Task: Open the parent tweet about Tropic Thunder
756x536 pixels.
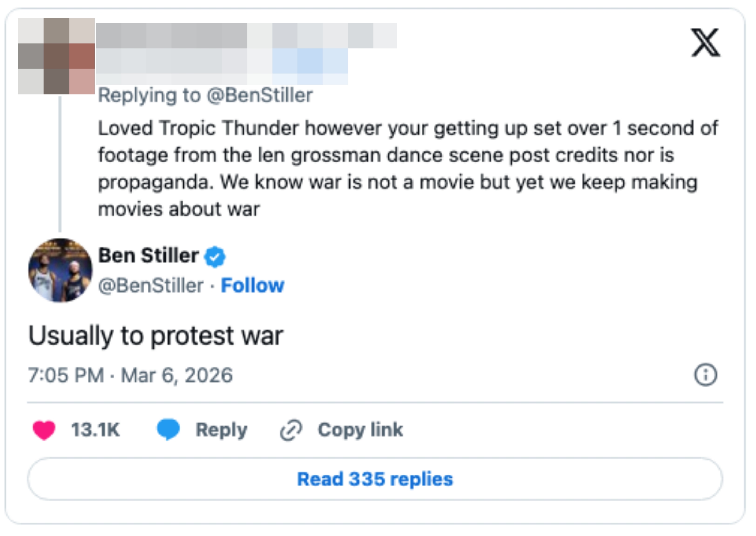Action: (x=408, y=168)
